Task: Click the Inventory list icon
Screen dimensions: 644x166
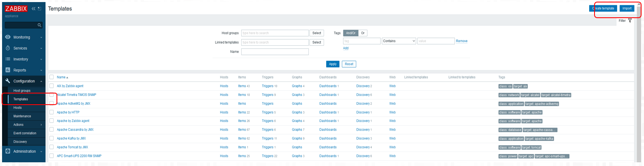Action: point(8,59)
